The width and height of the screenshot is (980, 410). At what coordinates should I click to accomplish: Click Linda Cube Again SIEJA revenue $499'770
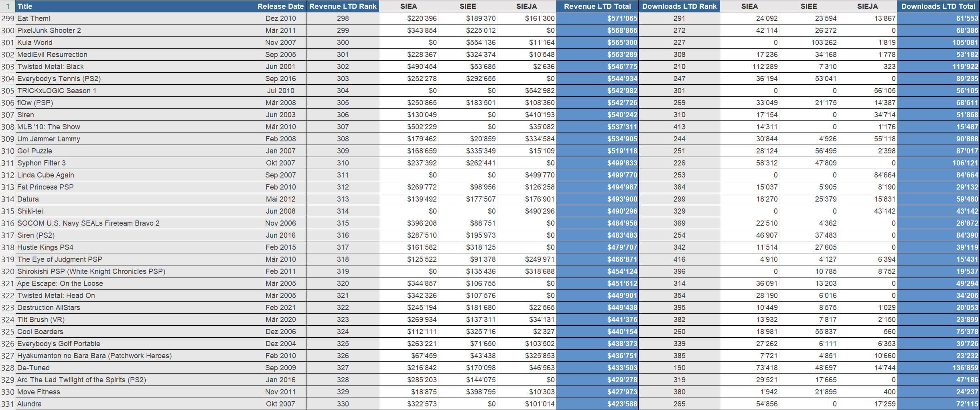540,175
